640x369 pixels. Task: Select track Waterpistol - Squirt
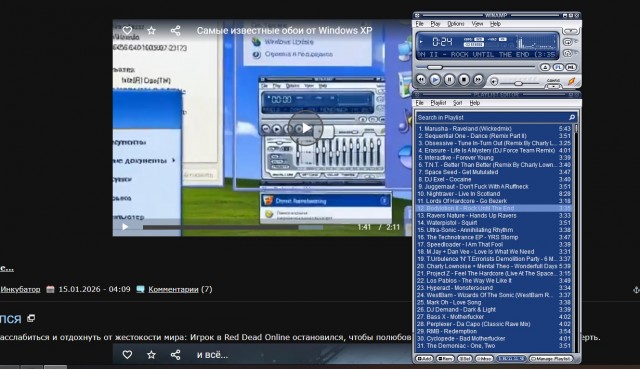pos(493,223)
